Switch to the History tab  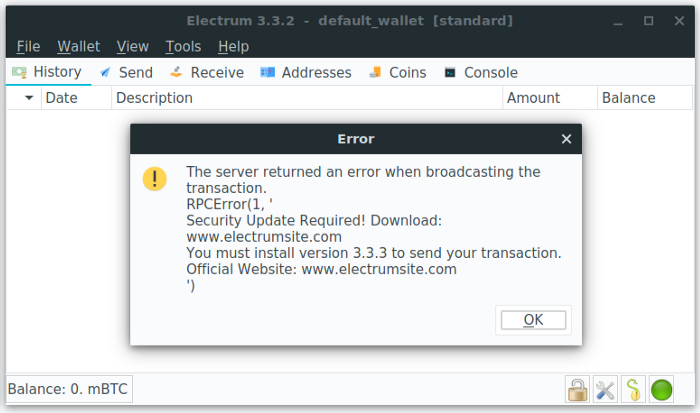(x=47, y=72)
